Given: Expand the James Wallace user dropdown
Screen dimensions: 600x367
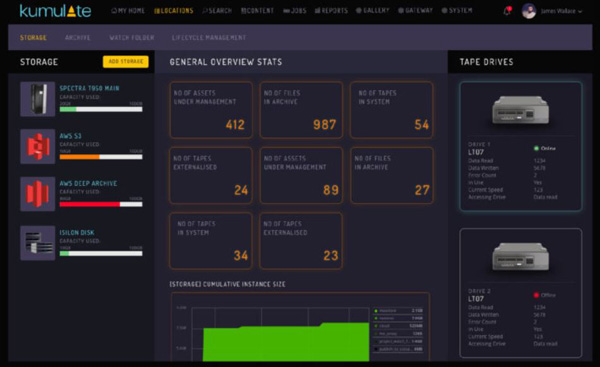Looking at the screenshot, I should (x=561, y=11).
